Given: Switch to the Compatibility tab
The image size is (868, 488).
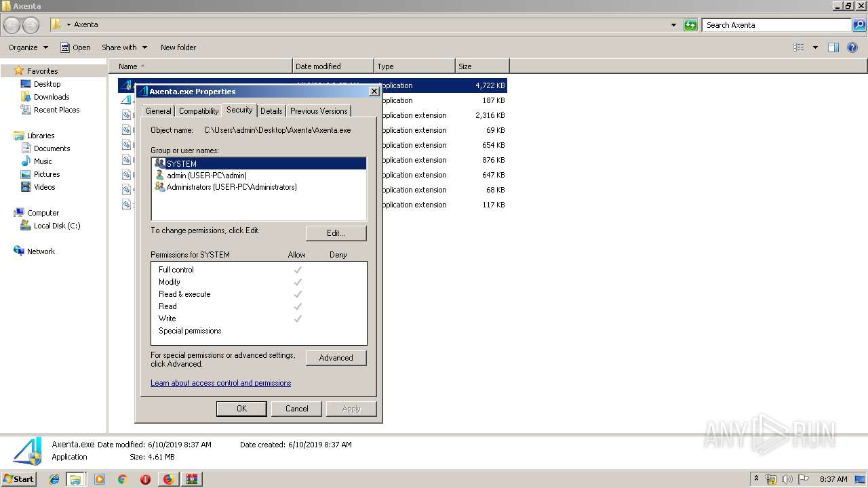Looking at the screenshot, I should pos(199,111).
